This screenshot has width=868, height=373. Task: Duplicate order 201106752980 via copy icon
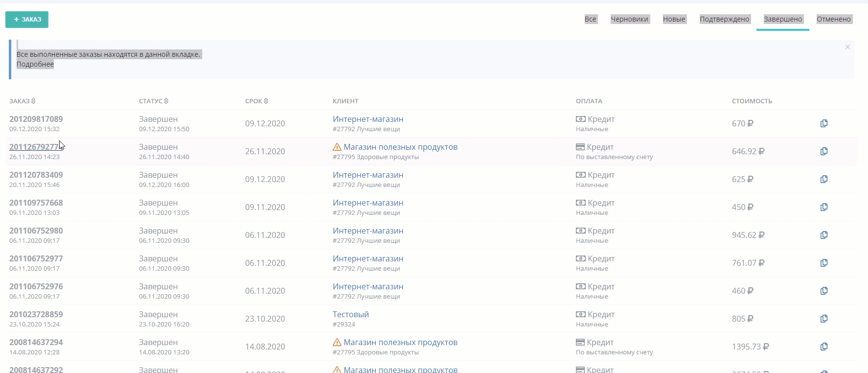pyautogui.click(x=824, y=235)
